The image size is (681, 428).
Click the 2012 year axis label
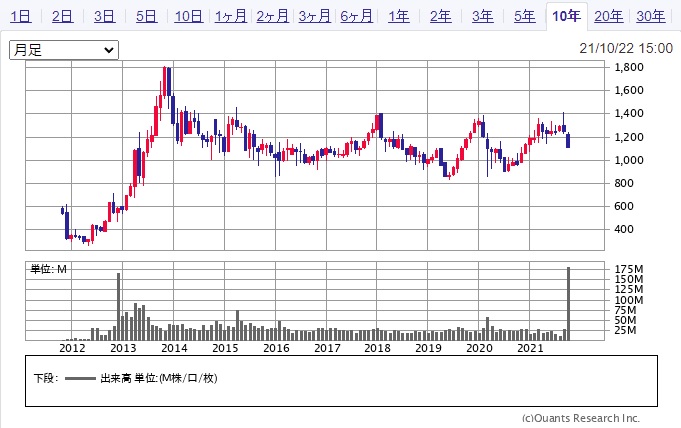(x=72, y=348)
